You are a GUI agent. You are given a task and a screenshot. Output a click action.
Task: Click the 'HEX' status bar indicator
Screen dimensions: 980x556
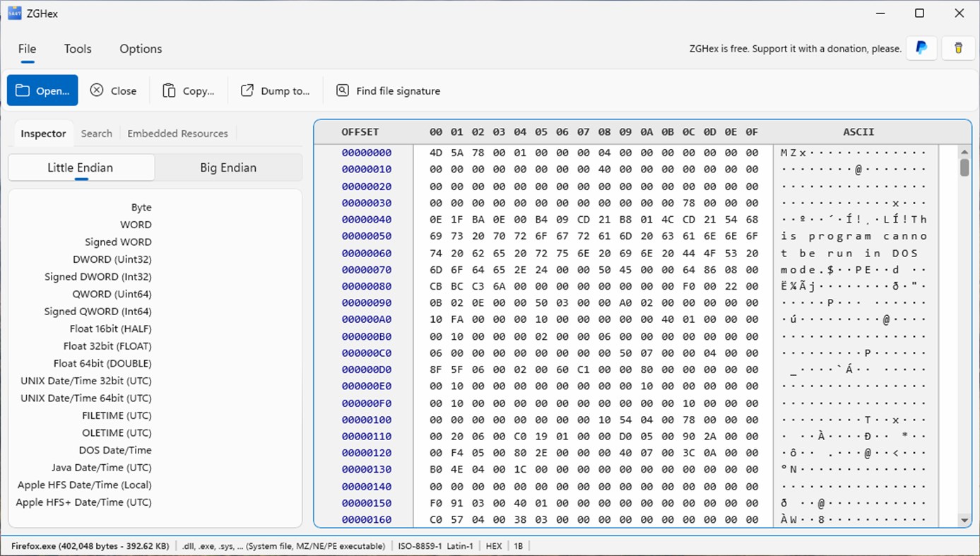[x=494, y=546]
